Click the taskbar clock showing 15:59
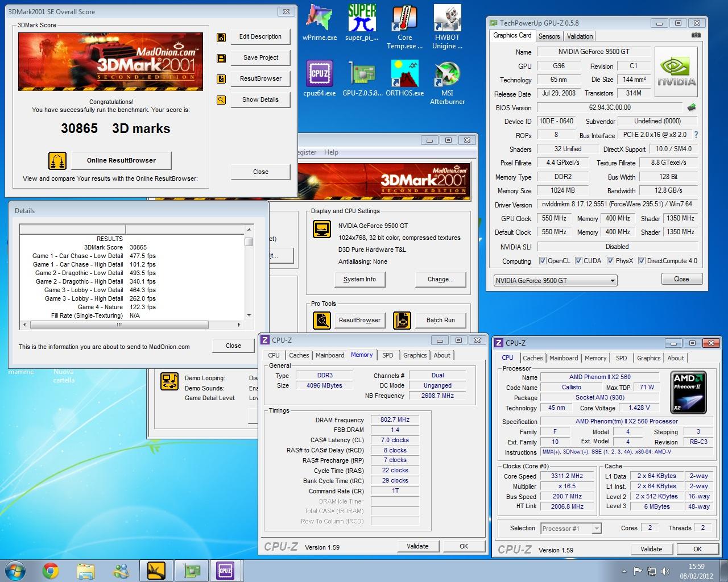This screenshot has height=582, width=728. click(x=696, y=571)
